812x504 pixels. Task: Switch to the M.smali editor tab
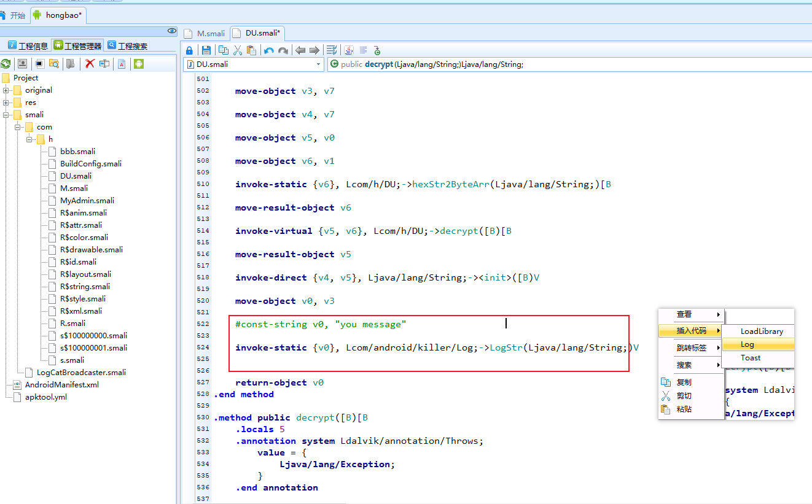coord(205,33)
